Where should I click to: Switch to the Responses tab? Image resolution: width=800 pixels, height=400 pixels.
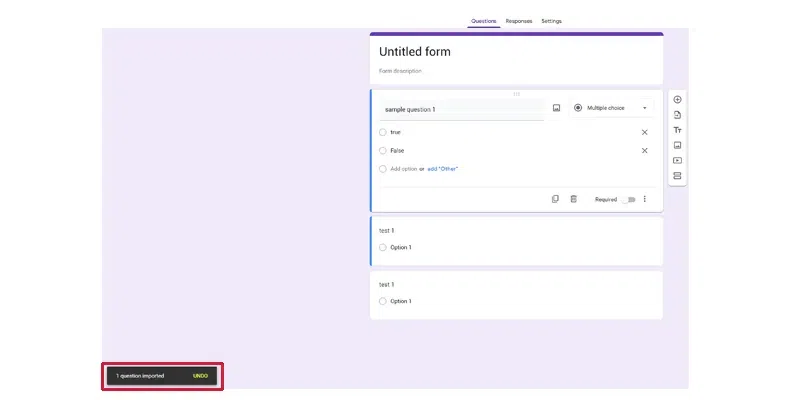pyautogui.click(x=519, y=21)
